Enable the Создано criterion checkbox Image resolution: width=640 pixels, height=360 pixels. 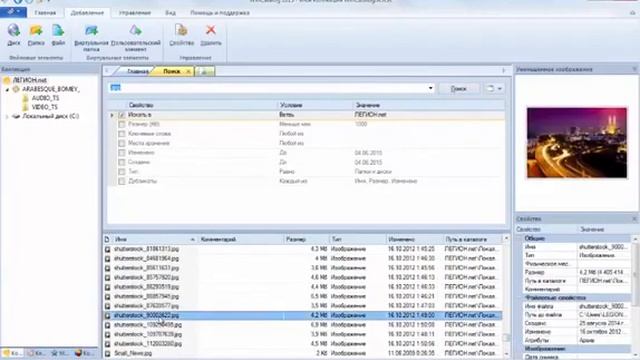[122, 162]
